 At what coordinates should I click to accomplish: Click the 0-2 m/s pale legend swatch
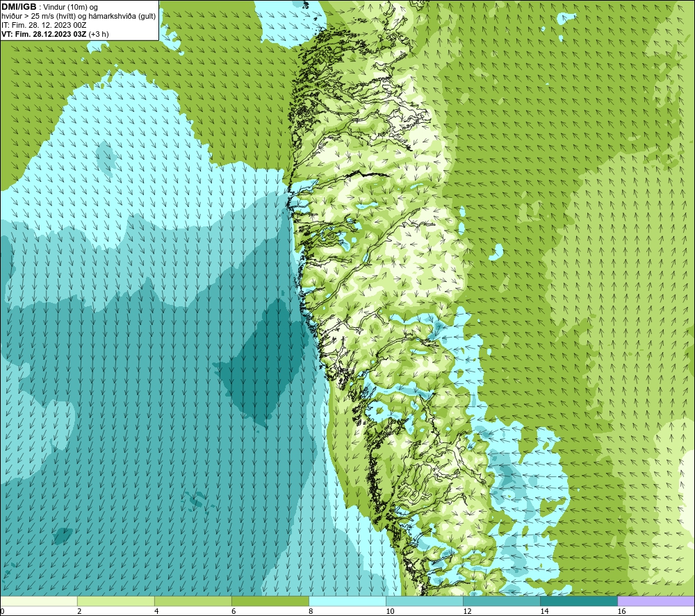[x=39, y=601]
